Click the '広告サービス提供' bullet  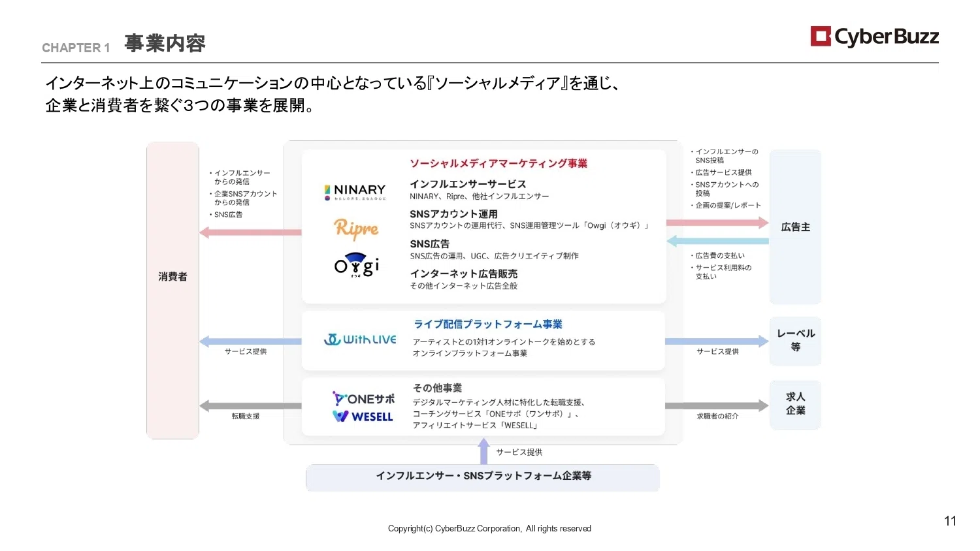(x=721, y=172)
